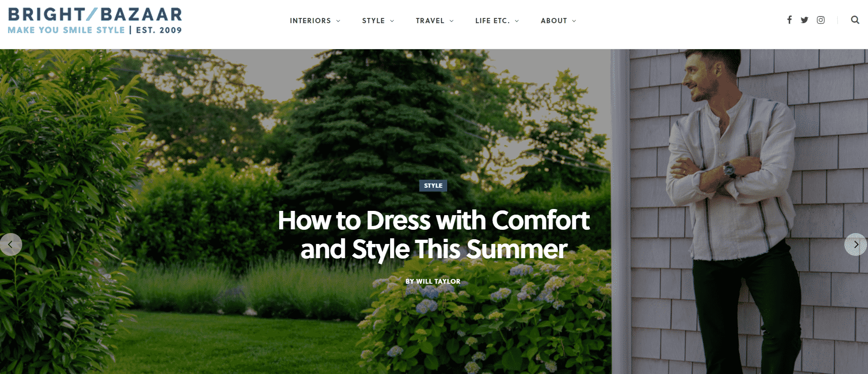The width and height of the screenshot is (868, 374).
Task: Click the Bright Bazaar logo
Action: click(95, 21)
